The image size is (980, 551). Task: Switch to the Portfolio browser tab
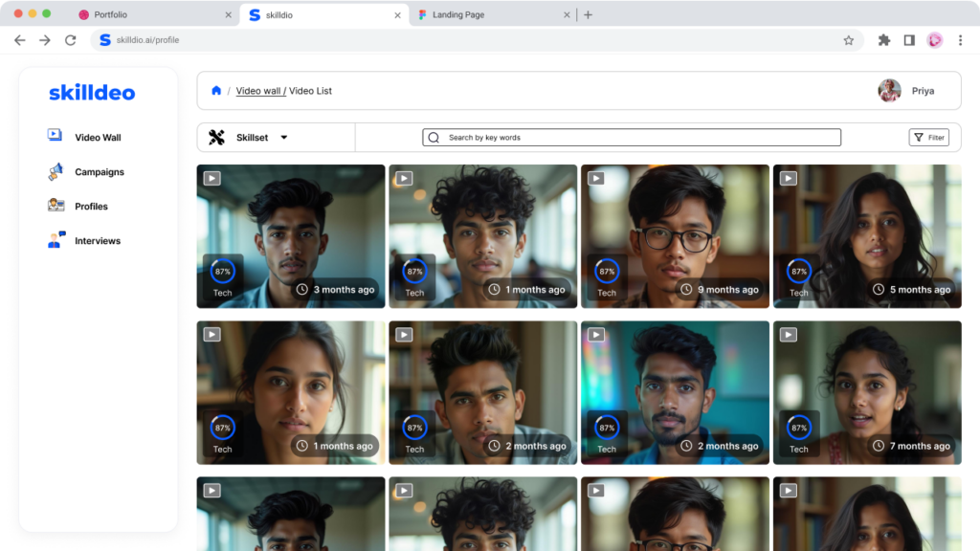154,15
